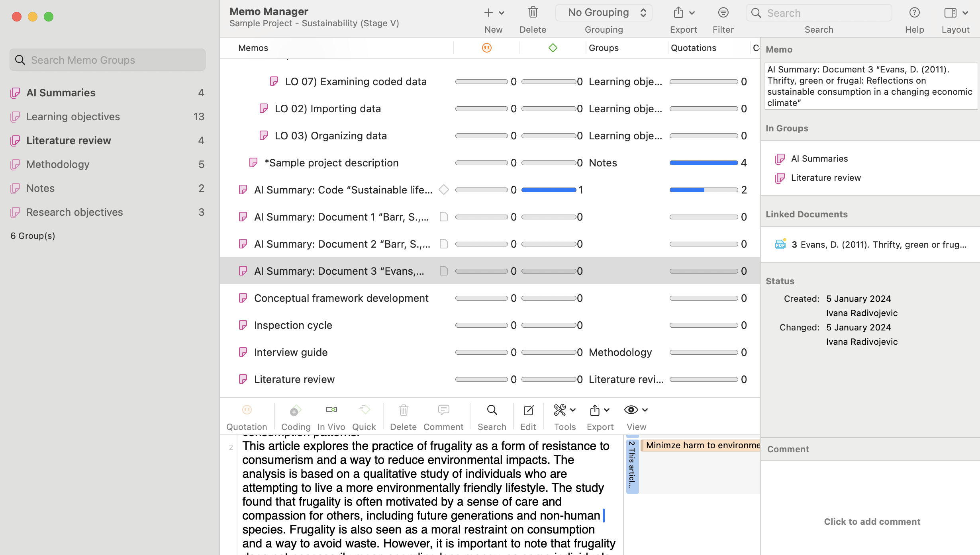Click the Comment speech bubble icon
Image resolution: width=980 pixels, height=555 pixels.
point(443,410)
